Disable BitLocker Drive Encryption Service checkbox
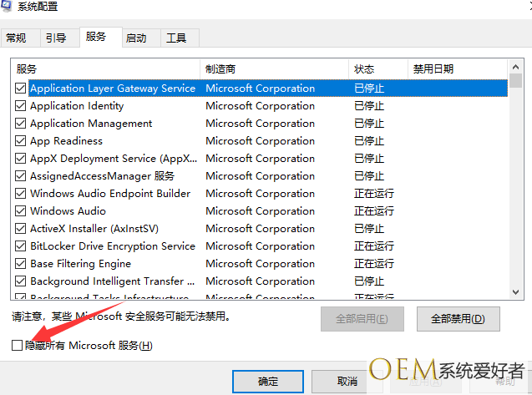 (21, 246)
